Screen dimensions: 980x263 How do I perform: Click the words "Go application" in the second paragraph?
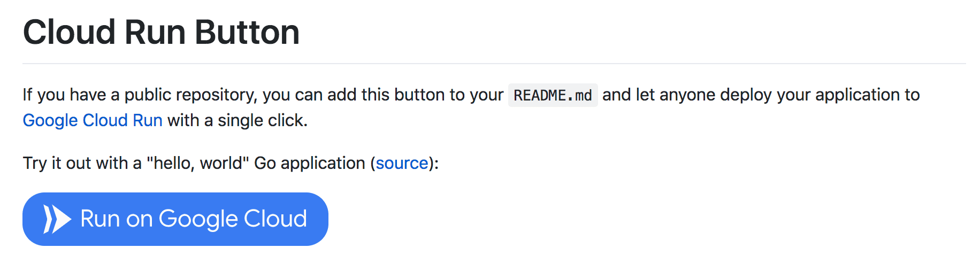[x=310, y=163]
